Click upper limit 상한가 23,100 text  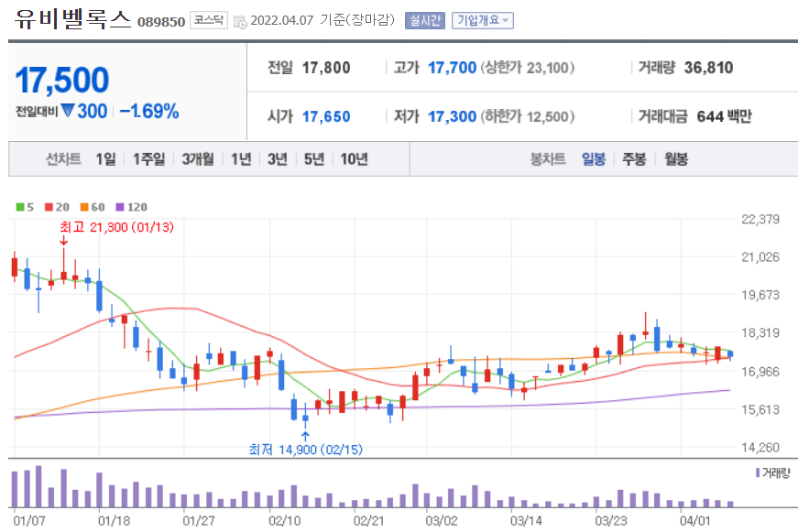click(x=527, y=68)
